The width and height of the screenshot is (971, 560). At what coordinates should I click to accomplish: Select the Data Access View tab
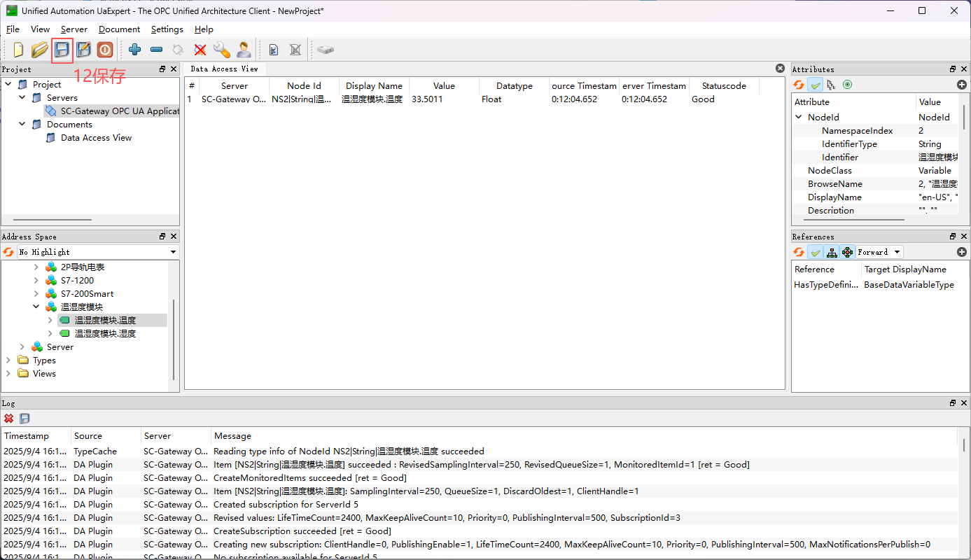[224, 69]
